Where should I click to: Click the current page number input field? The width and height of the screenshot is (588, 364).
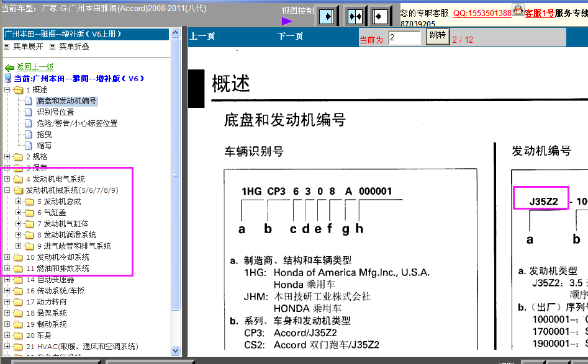pyautogui.click(x=404, y=38)
